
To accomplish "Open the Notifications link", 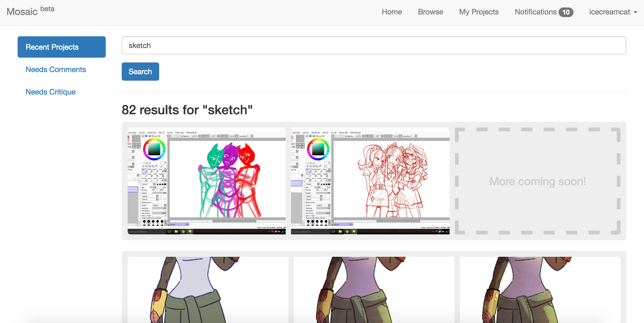I will [x=535, y=12].
